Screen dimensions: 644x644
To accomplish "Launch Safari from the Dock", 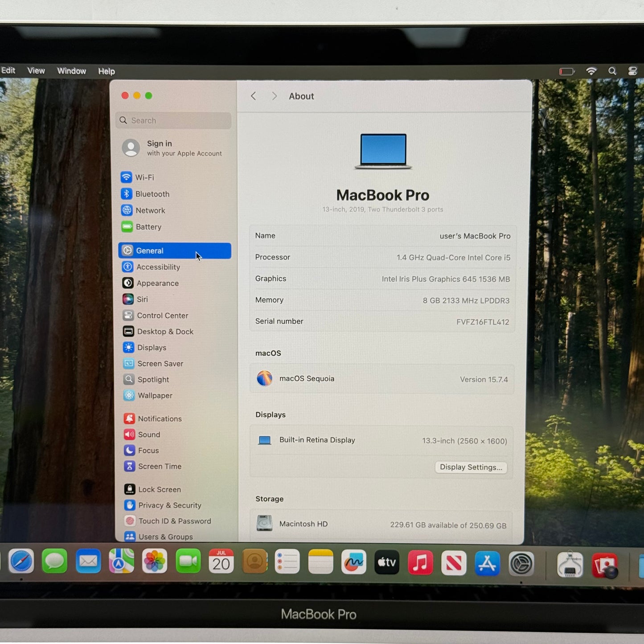I will (x=21, y=561).
